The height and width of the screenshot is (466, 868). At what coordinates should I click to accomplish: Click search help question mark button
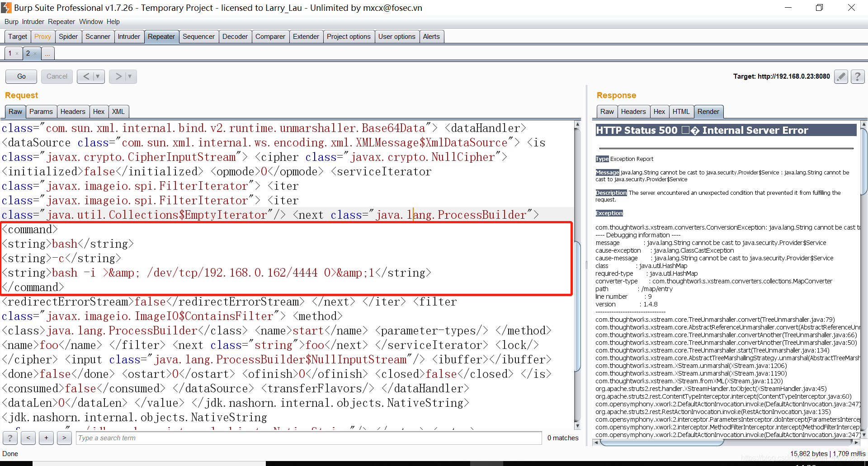click(10, 438)
